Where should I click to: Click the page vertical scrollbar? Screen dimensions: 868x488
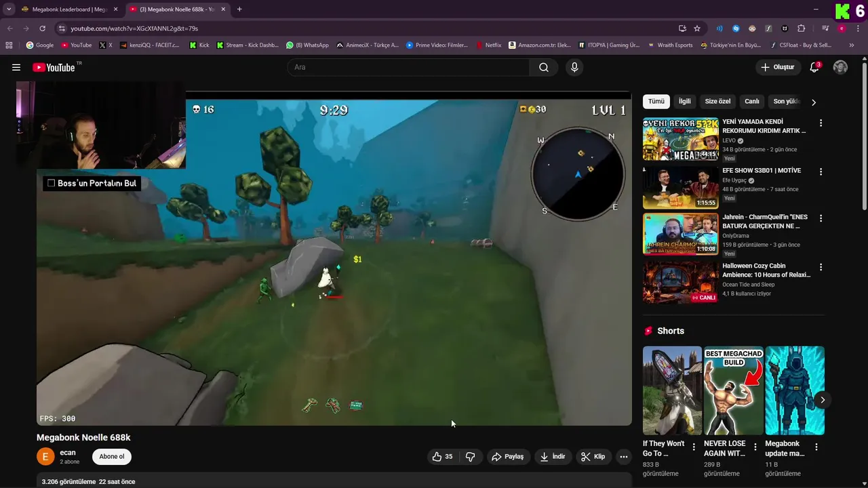864,136
